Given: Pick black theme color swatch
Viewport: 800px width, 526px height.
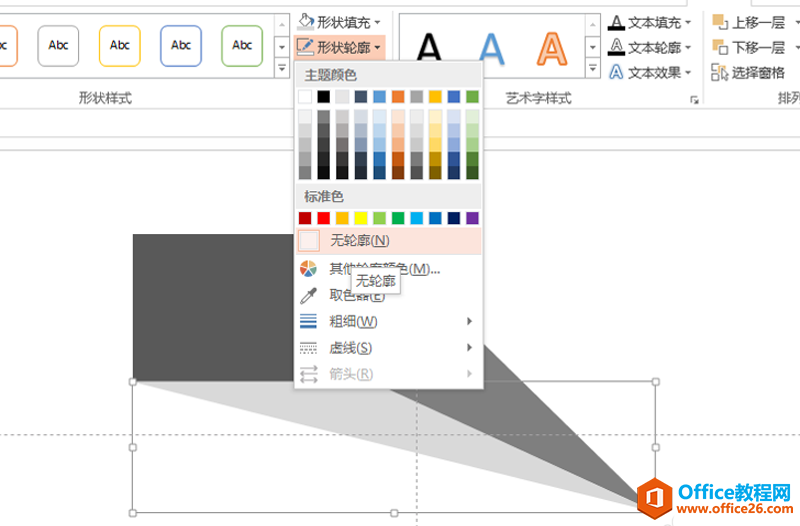Looking at the screenshot, I should (323, 96).
